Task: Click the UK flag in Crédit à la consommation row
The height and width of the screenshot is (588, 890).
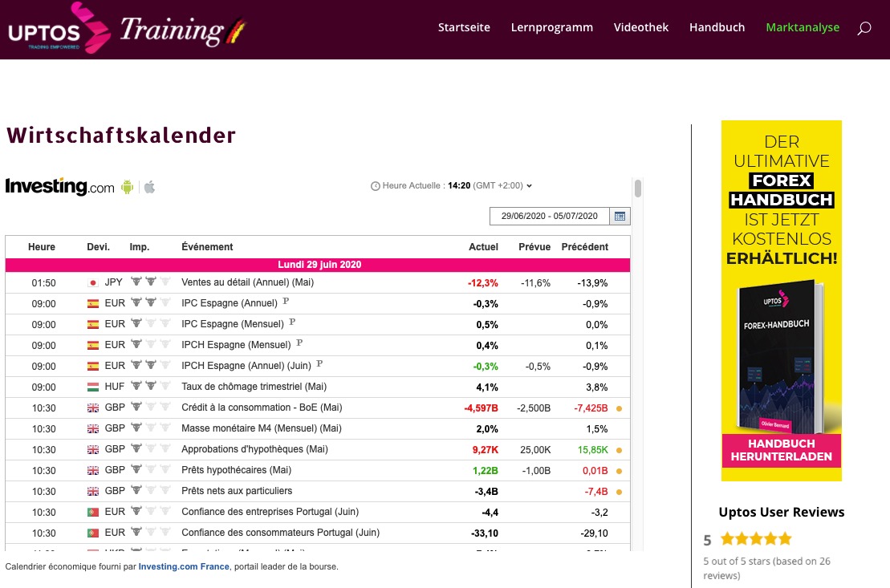Action: coord(93,408)
